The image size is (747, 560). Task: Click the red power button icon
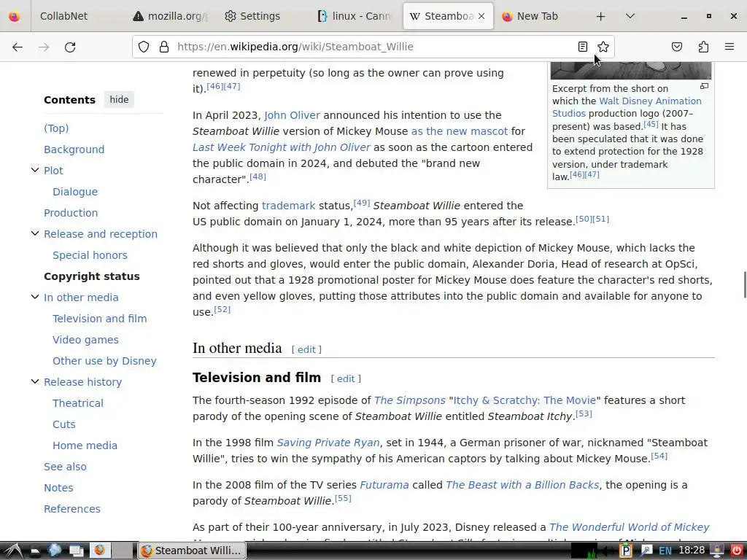[736, 551]
